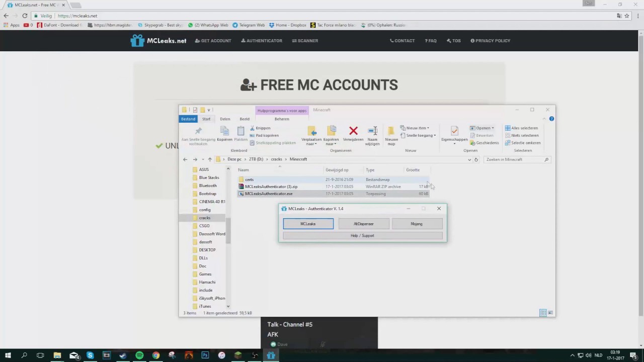
Task: Click the sidebar scroll down arrow
Action: tap(228, 306)
